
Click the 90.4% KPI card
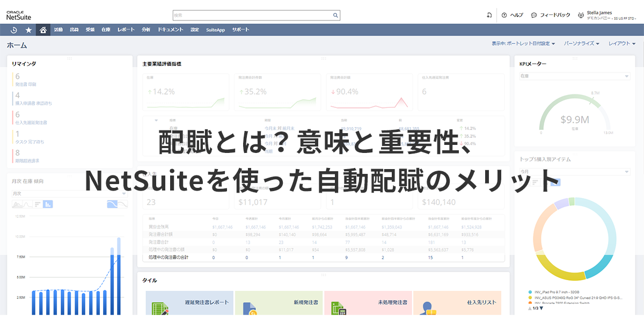(370, 92)
